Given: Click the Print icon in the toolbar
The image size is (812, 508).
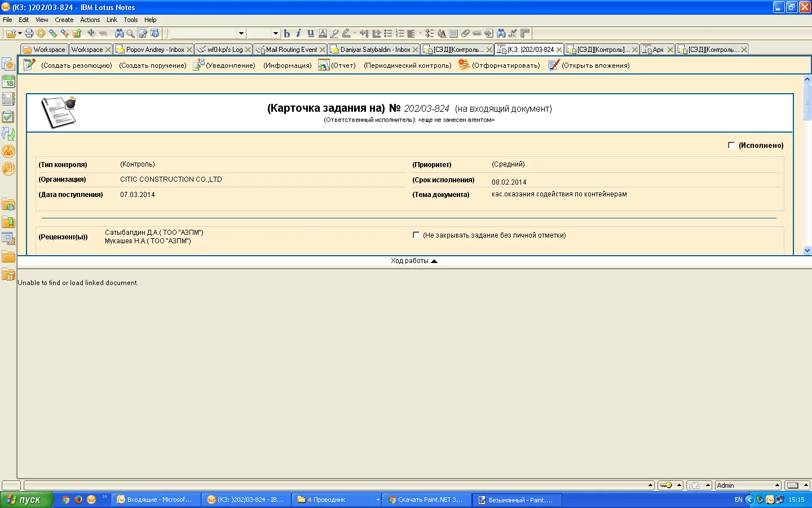Looking at the screenshot, I should click(x=29, y=34).
